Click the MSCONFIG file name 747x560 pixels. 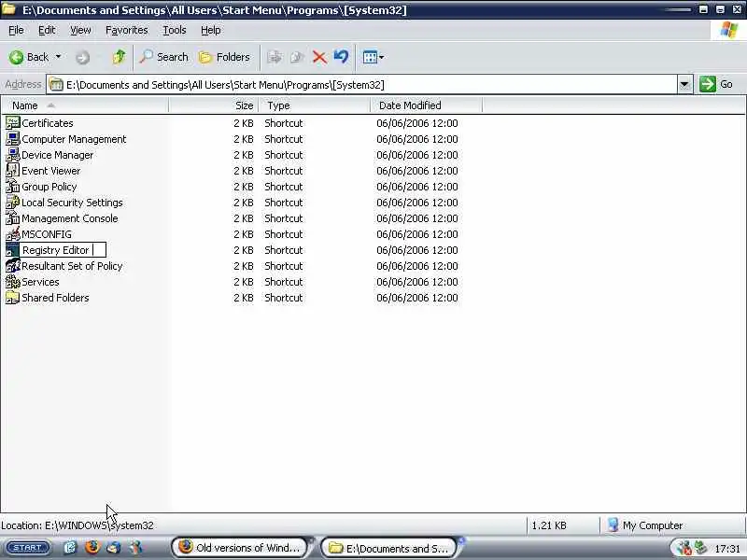point(47,234)
